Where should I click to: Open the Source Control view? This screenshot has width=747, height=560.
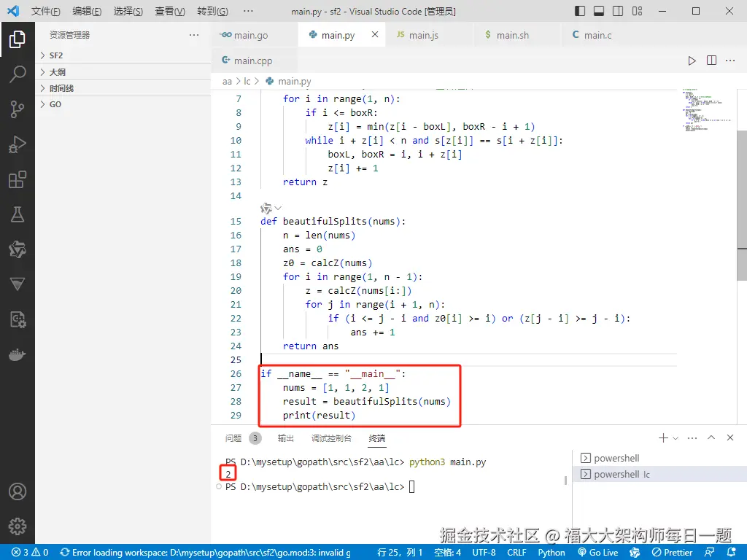[x=18, y=109]
